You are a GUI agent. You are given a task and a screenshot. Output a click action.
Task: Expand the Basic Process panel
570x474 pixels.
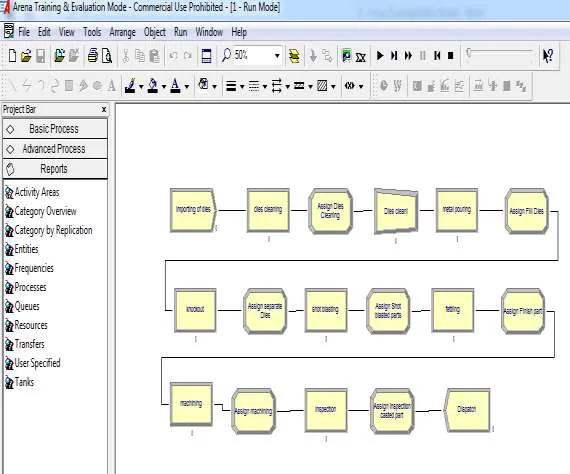[55, 129]
